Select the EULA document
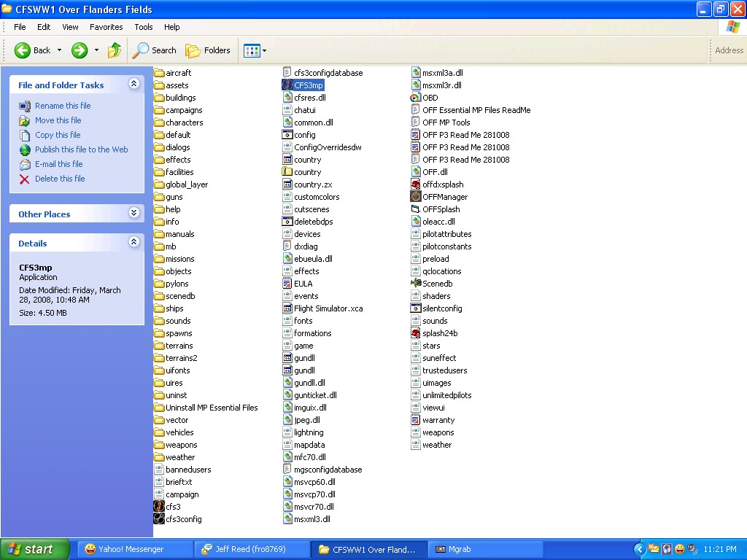This screenshot has width=747, height=560. [298, 284]
